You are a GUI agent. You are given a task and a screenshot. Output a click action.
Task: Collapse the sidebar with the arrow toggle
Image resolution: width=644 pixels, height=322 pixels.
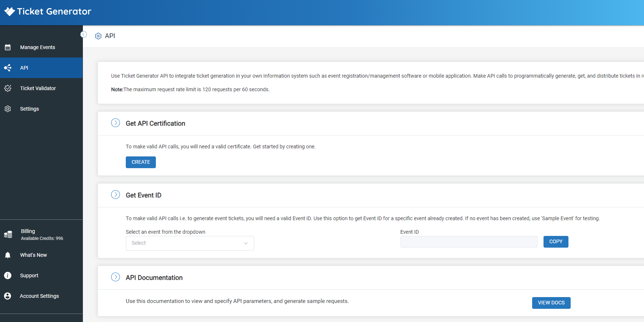84,34
